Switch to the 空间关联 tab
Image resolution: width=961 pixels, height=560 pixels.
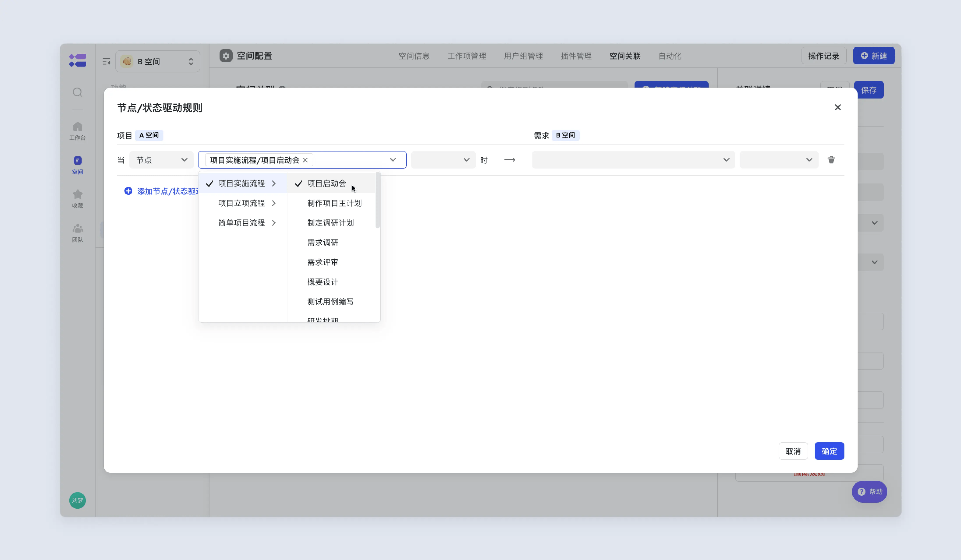[x=625, y=56]
